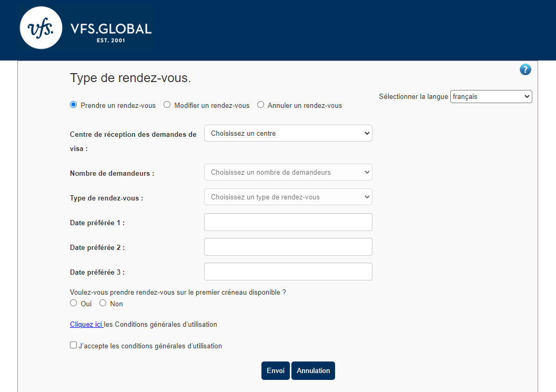Open the language selector showing français
The width and height of the screenshot is (556, 392).
tap(491, 97)
